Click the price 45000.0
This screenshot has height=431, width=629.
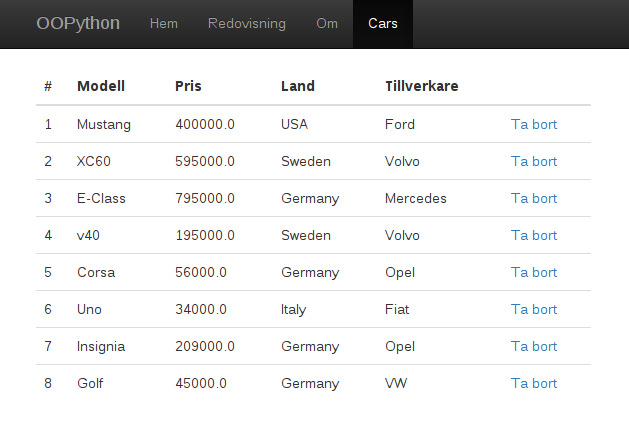(201, 383)
